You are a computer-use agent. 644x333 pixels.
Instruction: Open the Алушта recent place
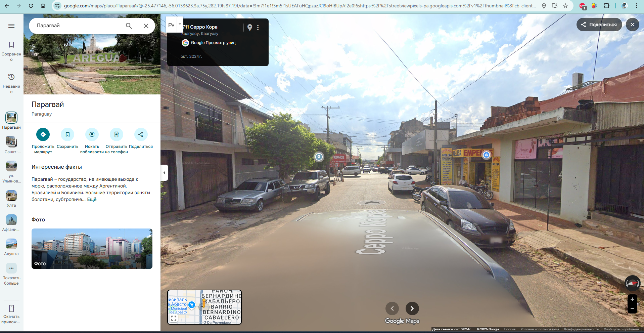point(11,247)
